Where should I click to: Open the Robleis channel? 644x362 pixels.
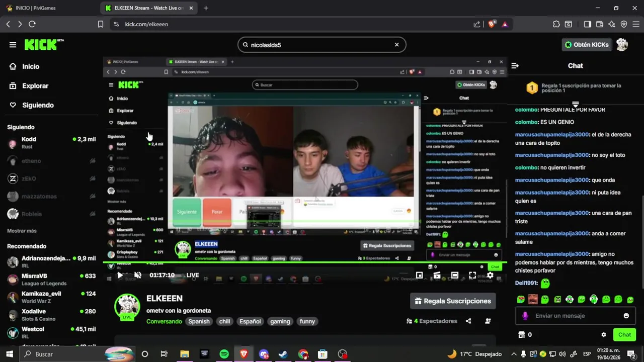51,214
